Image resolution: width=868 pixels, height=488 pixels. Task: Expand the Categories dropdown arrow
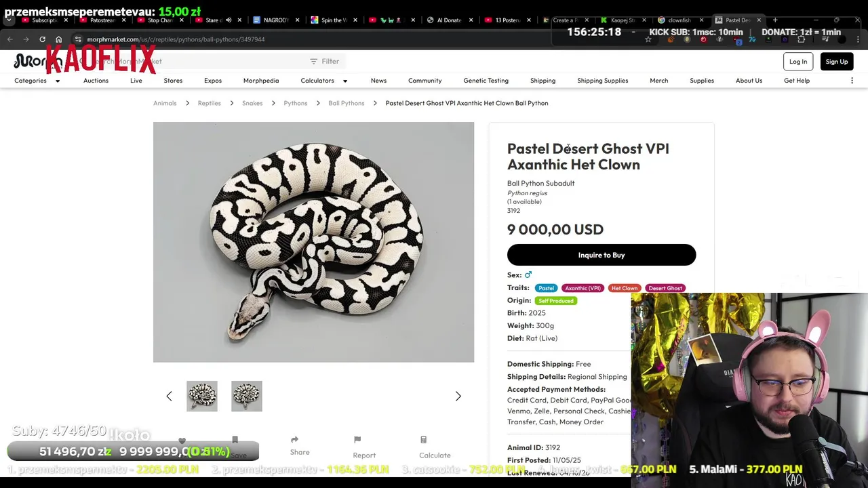[58, 81]
